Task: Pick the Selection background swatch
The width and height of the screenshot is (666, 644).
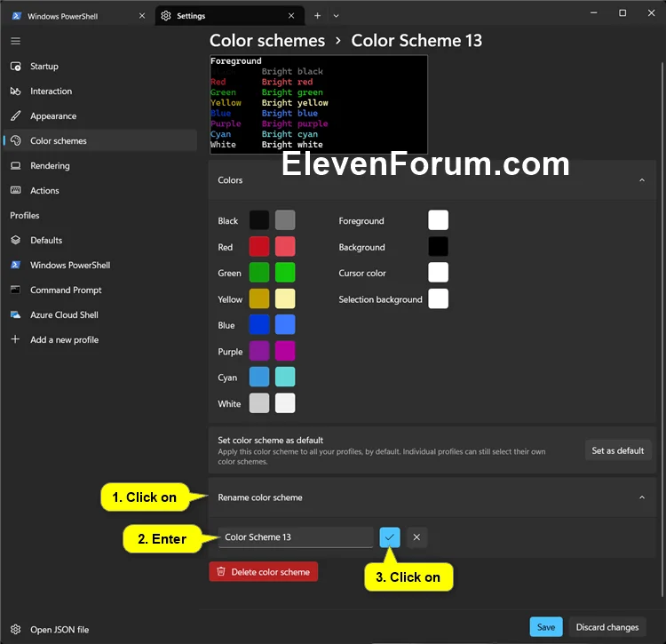Action: (x=439, y=298)
